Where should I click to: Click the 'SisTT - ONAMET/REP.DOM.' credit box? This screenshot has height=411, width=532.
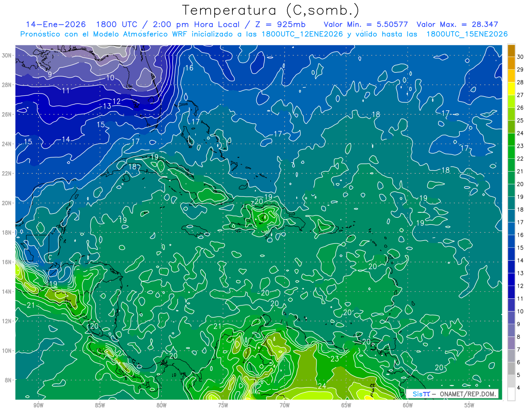452,394
